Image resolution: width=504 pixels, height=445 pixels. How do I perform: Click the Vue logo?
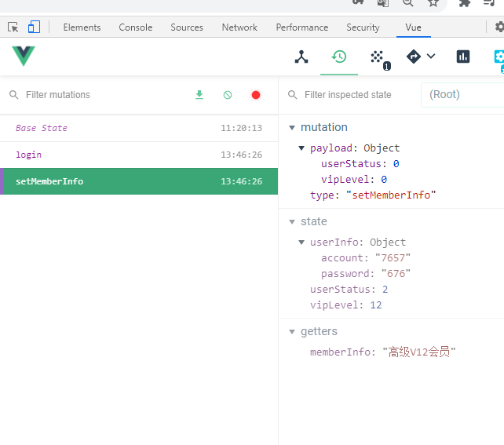point(24,56)
